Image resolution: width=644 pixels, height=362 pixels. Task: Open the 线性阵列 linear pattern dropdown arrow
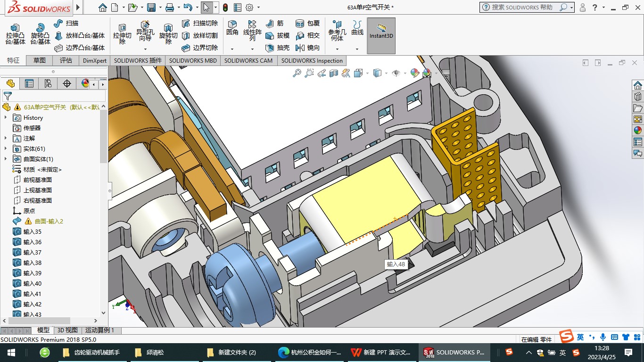pyautogui.click(x=252, y=49)
